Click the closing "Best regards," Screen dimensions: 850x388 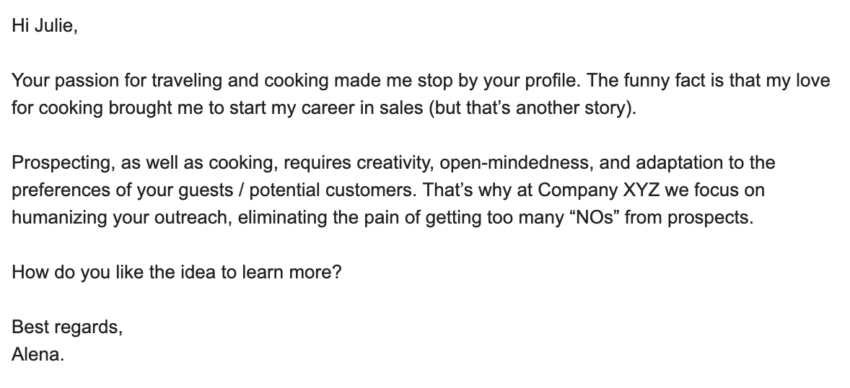(x=67, y=327)
